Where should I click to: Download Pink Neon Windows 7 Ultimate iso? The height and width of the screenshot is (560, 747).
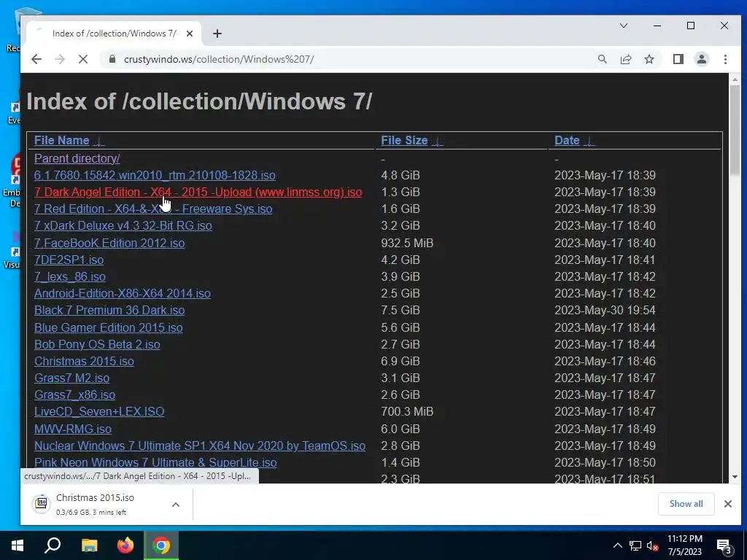[155, 462]
